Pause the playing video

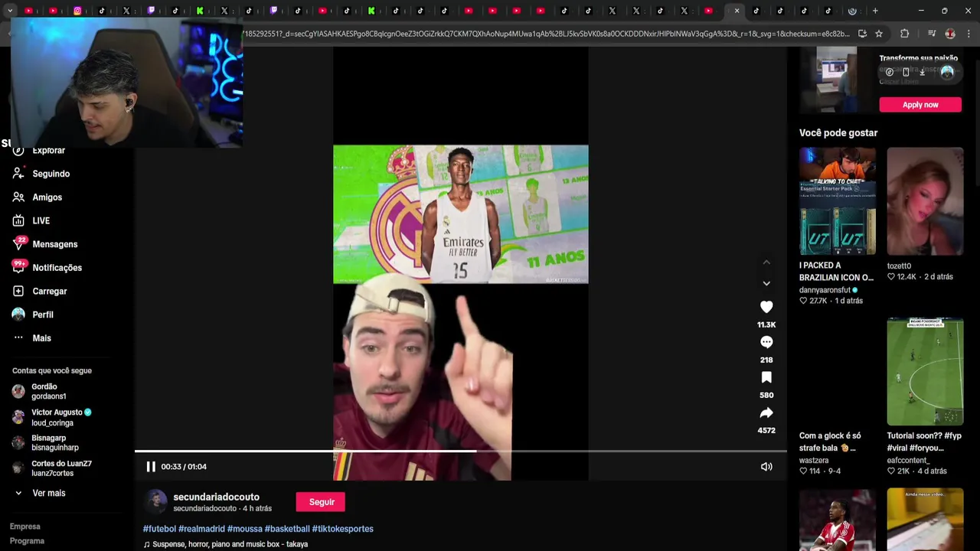[x=151, y=467]
